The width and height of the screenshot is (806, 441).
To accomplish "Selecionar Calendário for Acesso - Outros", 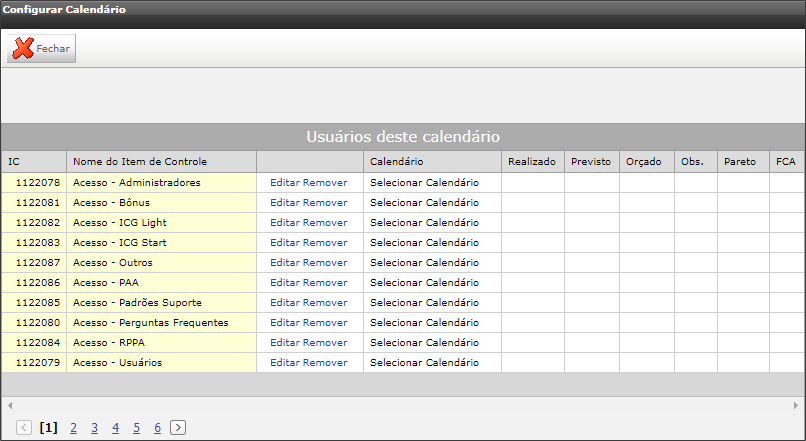I will tap(425, 263).
